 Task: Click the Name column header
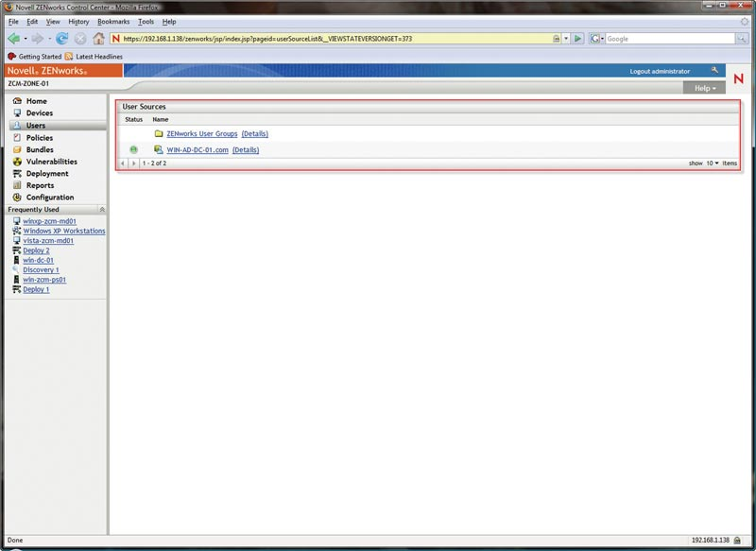(161, 119)
